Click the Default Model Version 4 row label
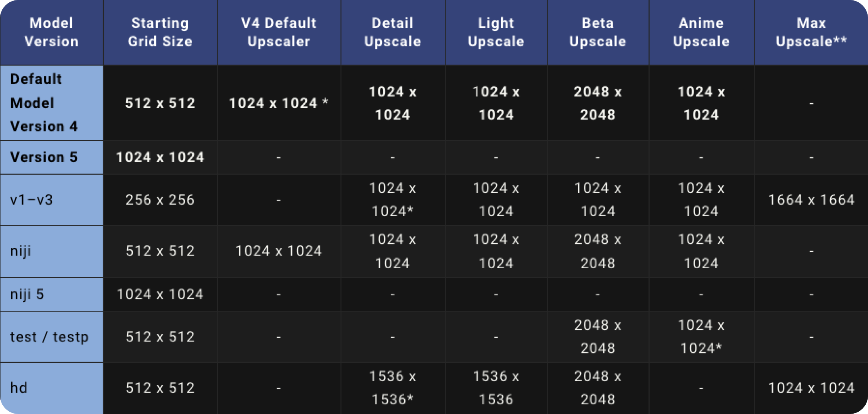 (x=51, y=103)
